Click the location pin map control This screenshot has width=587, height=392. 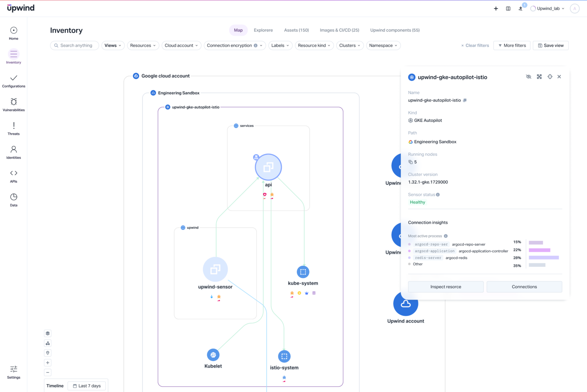[x=47, y=353]
